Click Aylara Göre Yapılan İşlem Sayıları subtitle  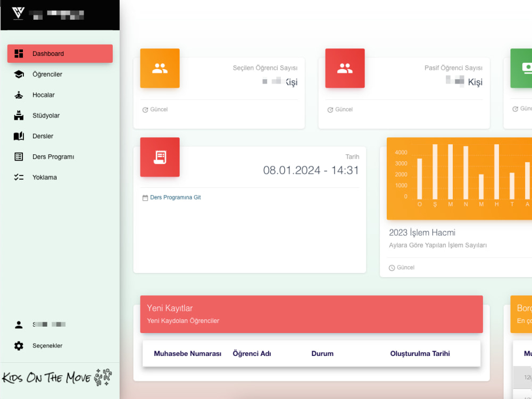(438, 245)
